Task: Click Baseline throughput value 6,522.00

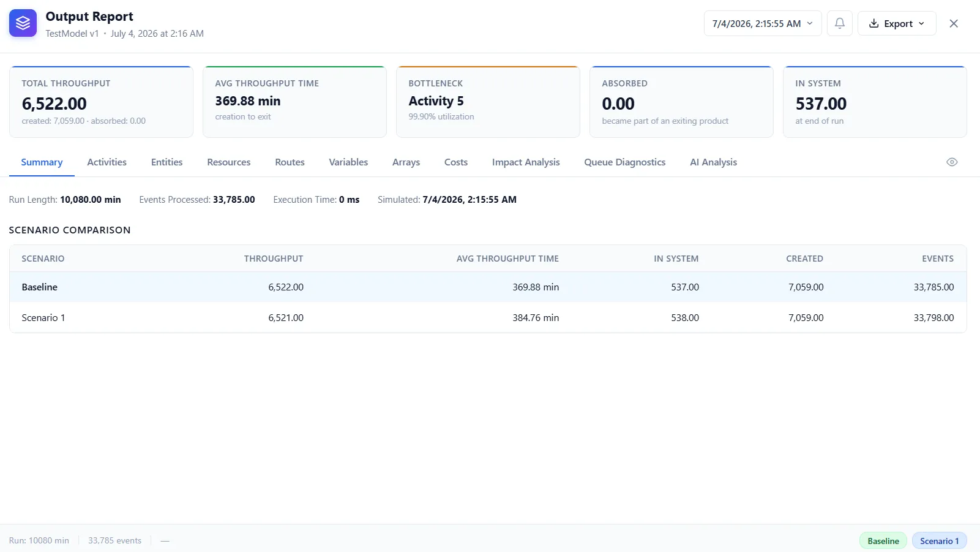Action: point(286,287)
